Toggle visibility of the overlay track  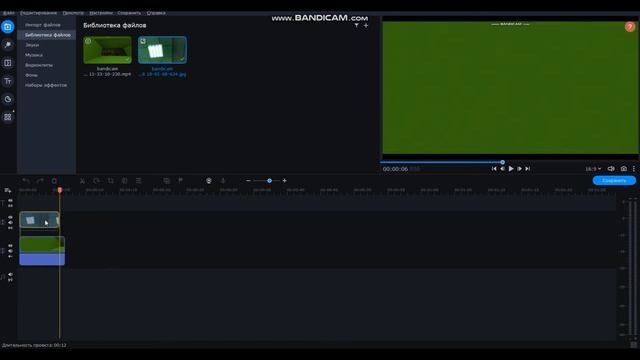pyautogui.click(x=10, y=218)
